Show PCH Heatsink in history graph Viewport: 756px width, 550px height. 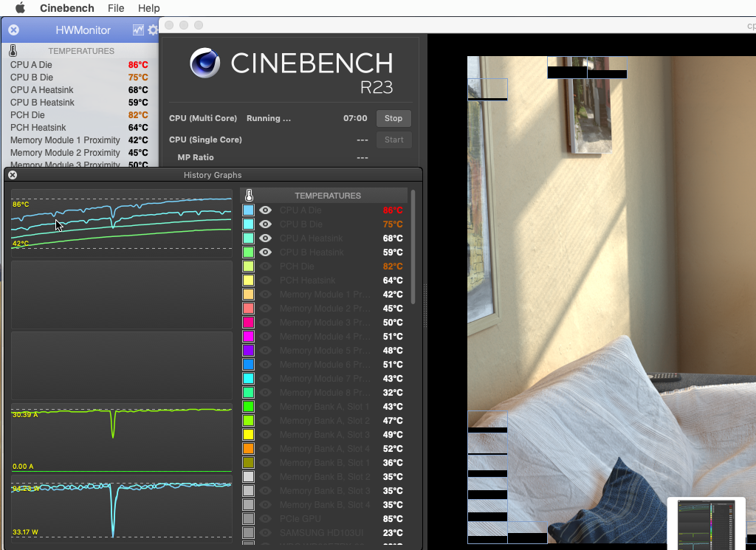[265, 280]
